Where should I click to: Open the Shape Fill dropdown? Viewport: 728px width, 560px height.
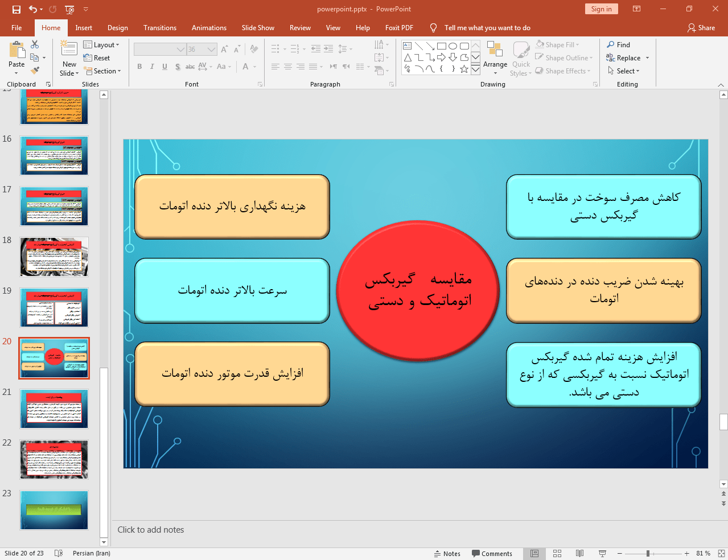point(557,45)
